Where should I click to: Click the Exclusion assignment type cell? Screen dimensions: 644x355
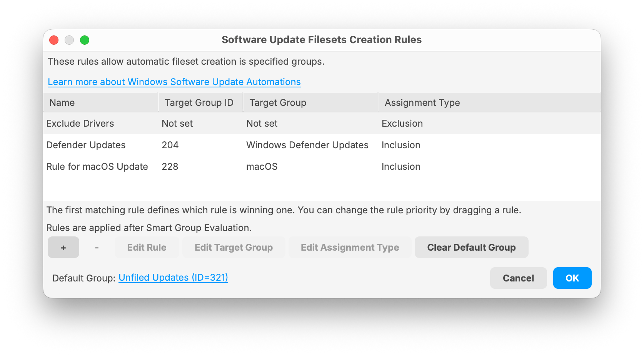pos(402,123)
